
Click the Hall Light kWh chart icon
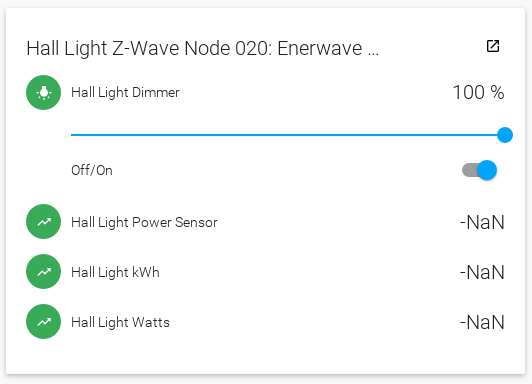click(x=43, y=271)
